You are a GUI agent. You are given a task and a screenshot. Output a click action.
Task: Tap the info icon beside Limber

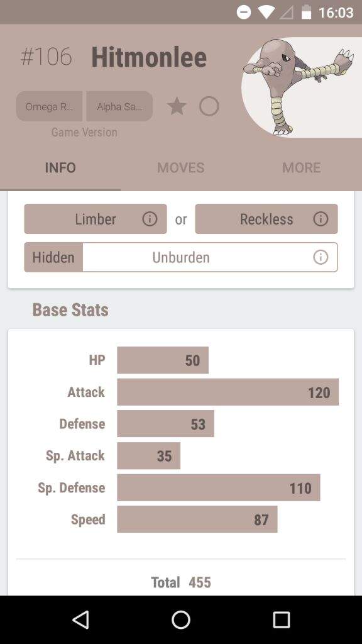click(150, 219)
